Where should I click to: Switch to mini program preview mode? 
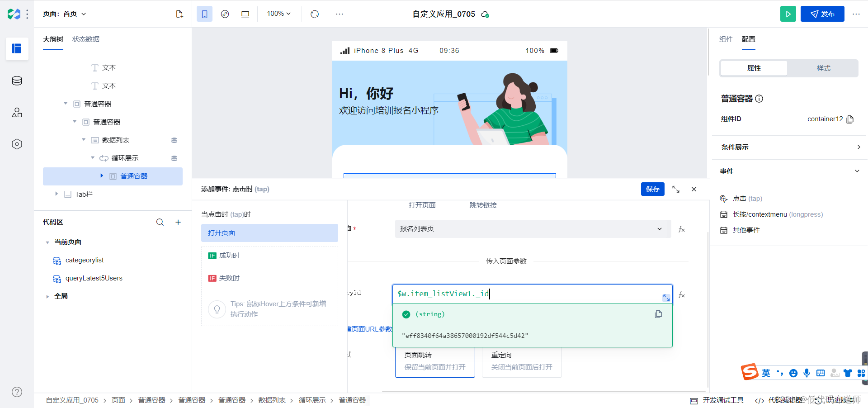tap(225, 14)
